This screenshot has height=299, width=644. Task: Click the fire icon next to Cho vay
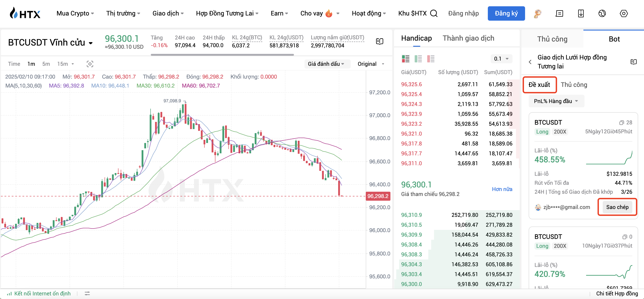pos(329,13)
